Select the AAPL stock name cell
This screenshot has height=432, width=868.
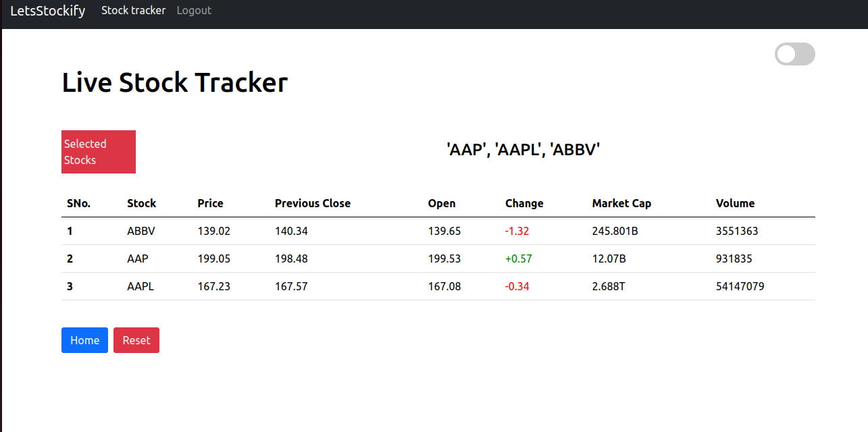coord(141,286)
